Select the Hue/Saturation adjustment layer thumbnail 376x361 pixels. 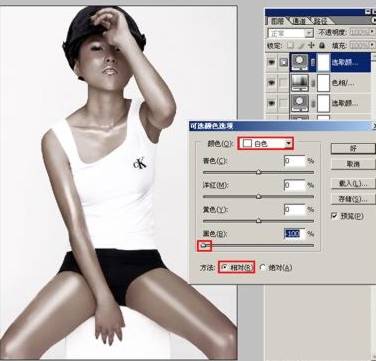300,83
